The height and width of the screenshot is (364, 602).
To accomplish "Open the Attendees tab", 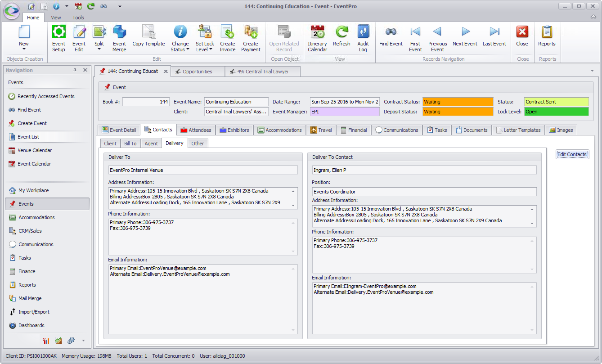I will pos(196,130).
